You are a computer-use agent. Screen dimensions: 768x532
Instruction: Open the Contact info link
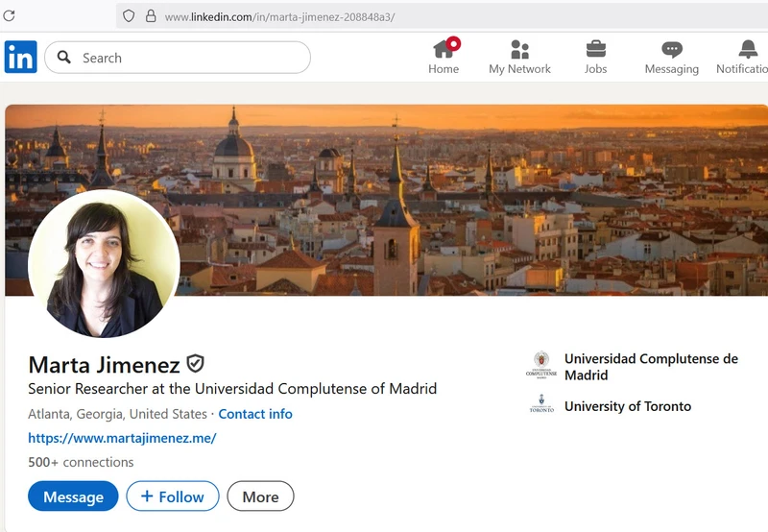[255, 414]
